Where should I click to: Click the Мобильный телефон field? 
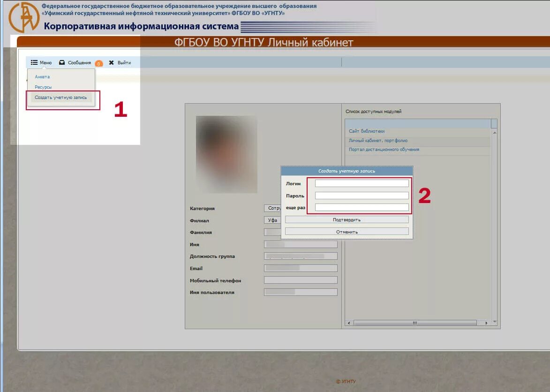(301, 280)
